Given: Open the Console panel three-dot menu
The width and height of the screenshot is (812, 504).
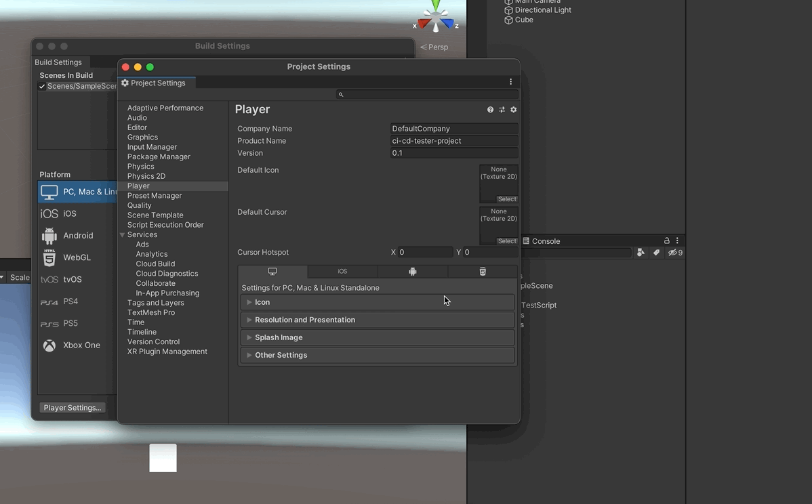Looking at the screenshot, I should click(x=677, y=240).
